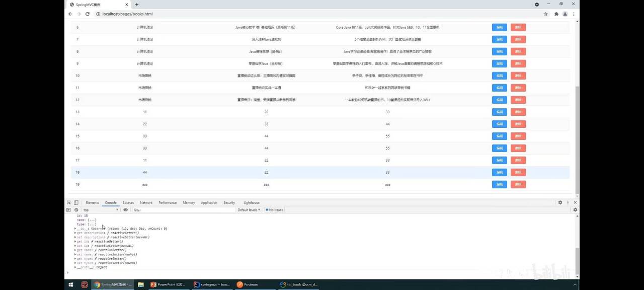
Task: Expand get description reactiveGetter
Action: click(x=75, y=233)
